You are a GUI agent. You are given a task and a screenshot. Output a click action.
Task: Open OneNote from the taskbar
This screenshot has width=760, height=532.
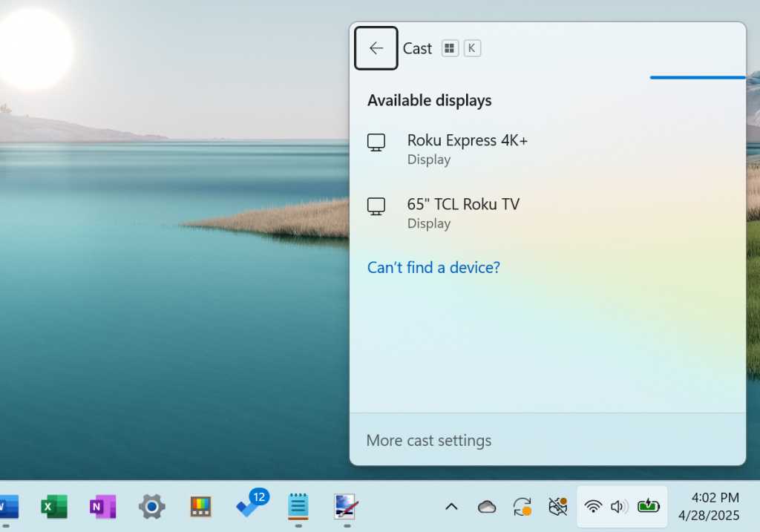pyautogui.click(x=102, y=508)
